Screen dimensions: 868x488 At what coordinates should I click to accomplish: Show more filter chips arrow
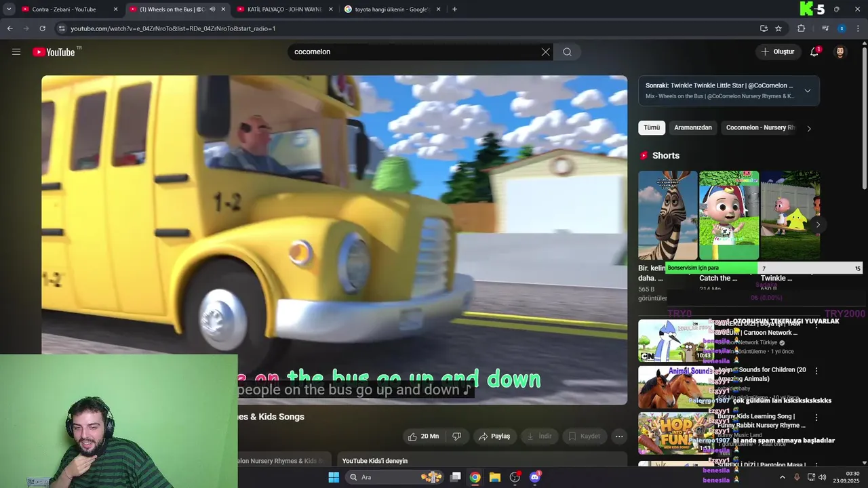[x=808, y=128]
